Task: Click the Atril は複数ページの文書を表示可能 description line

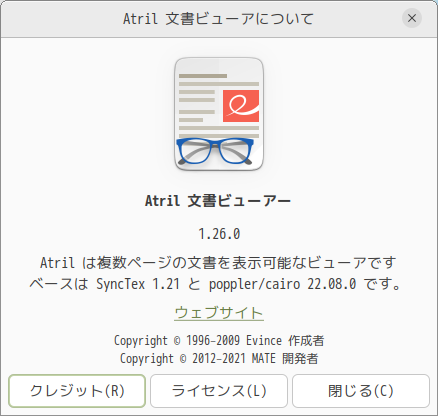Action: click(x=218, y=263)
